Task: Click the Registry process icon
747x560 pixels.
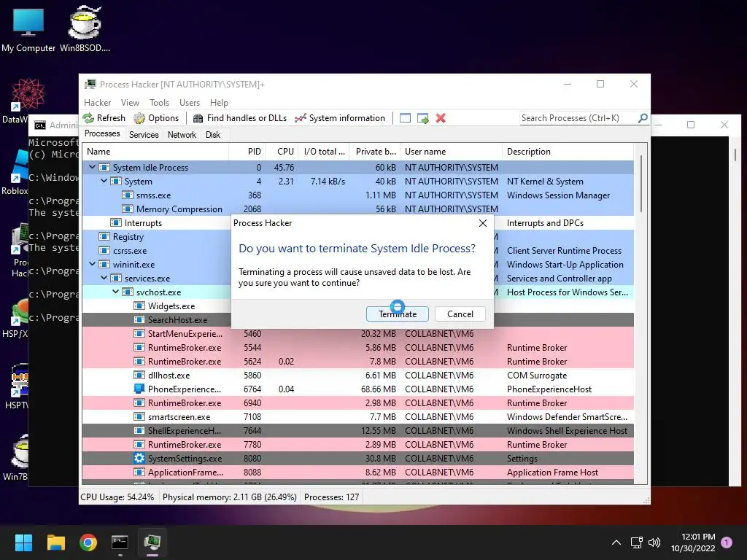Action: tap(104, 237)
